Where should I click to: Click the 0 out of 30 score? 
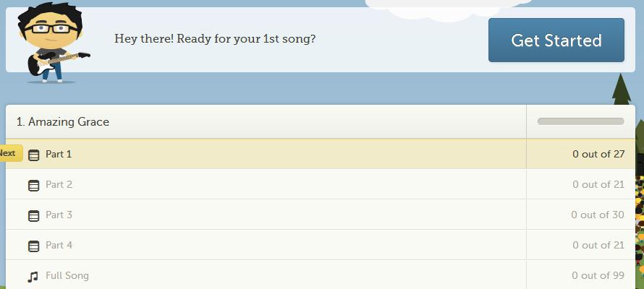598,215
